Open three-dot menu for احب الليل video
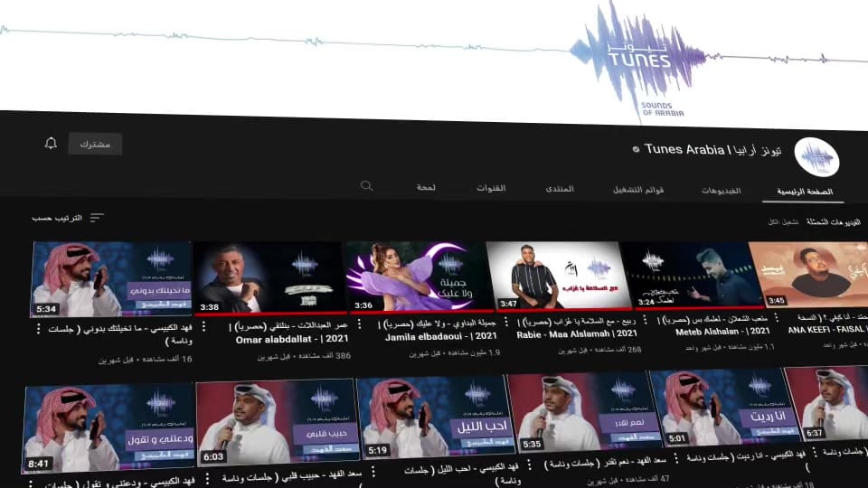This screenshot has height=488, width=868. tap(373, 472)
